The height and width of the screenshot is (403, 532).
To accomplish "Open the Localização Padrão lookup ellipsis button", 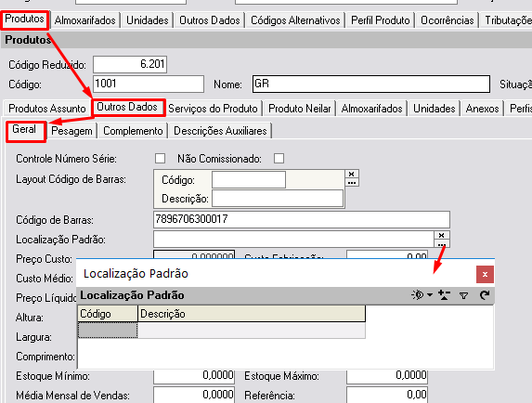I will tap(441, 243).
